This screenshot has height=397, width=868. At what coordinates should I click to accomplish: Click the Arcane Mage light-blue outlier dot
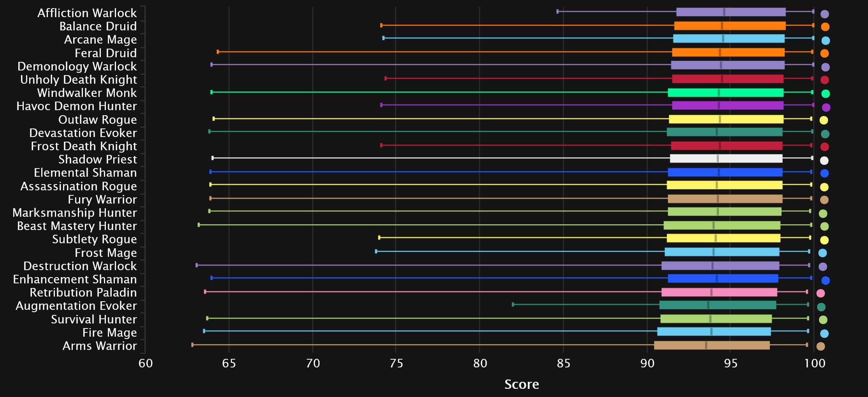click(825, 40)
